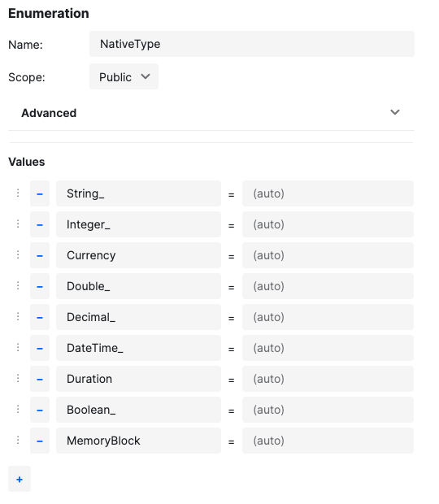Grab the drag handle for String_ row
Viewport: 439px width, 504px height.
pyautogui.click(x=18, y=193)
